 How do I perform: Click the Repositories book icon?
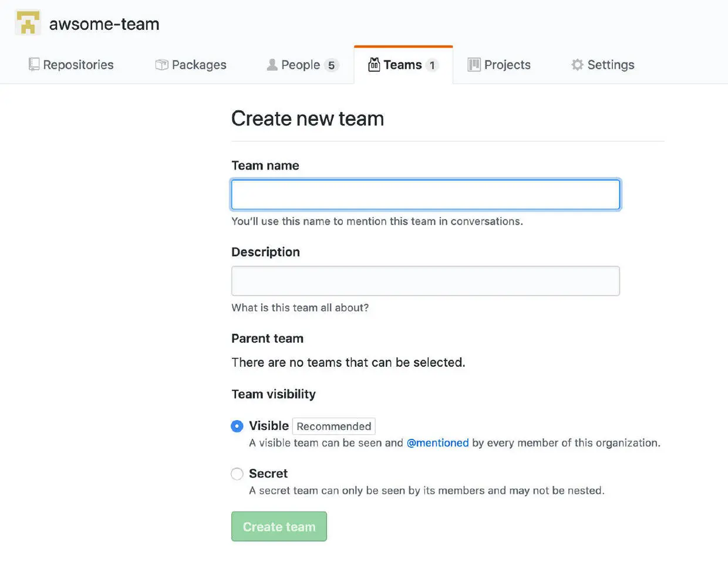tap(34, 65)
